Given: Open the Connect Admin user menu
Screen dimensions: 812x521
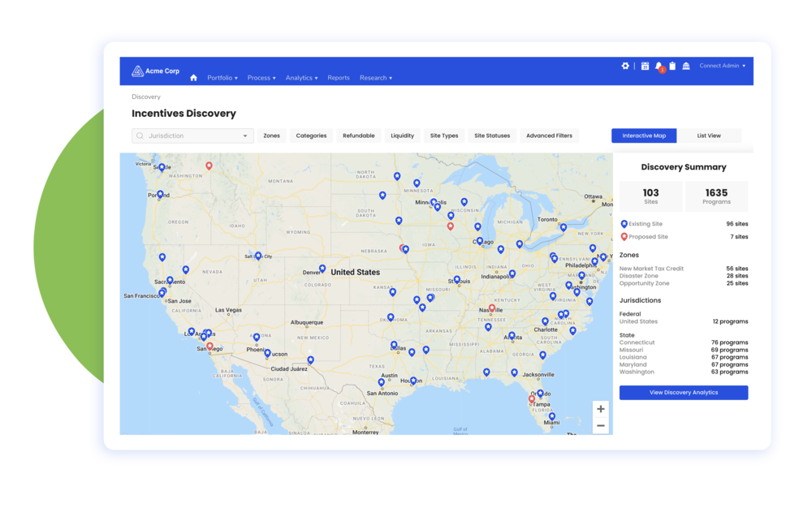Looking at the screenshot, I should coord(722,66).
